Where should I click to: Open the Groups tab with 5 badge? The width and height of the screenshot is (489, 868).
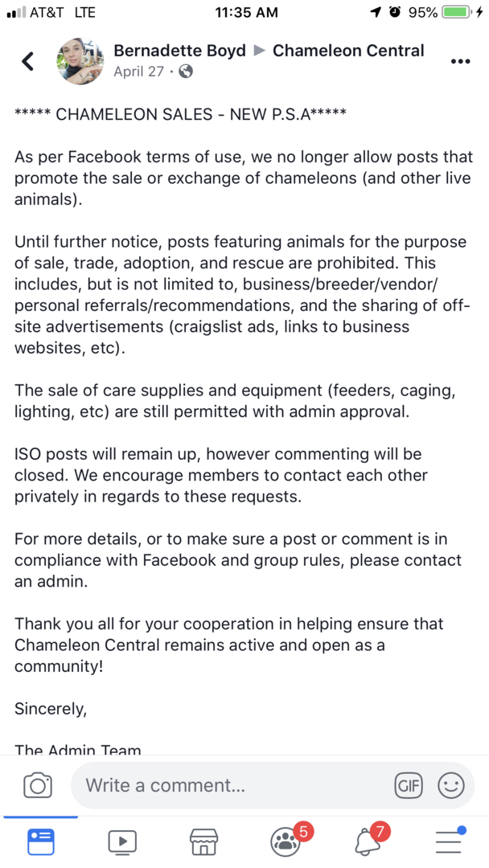pyautogui.click(x=286, y=841)
